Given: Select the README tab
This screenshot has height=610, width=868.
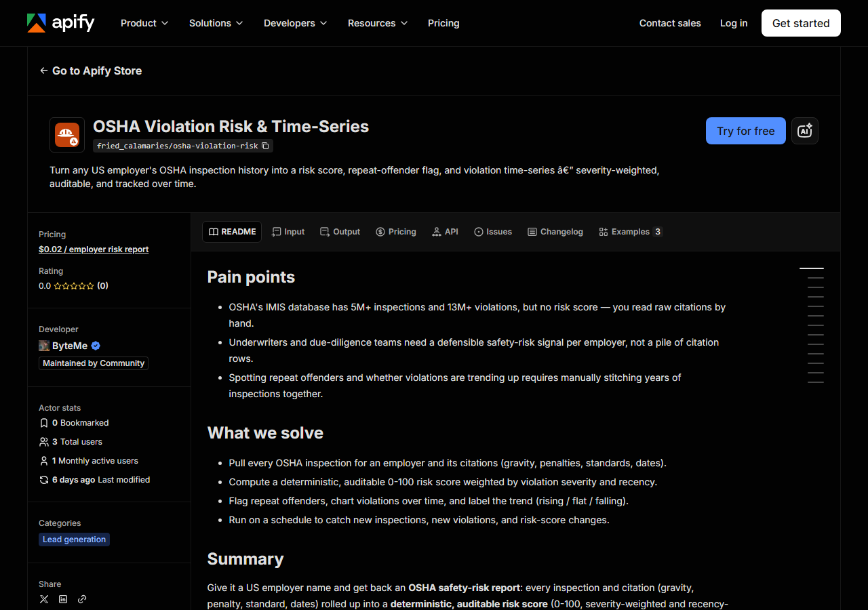Looking at the screenshot, I should click(232, 232).
